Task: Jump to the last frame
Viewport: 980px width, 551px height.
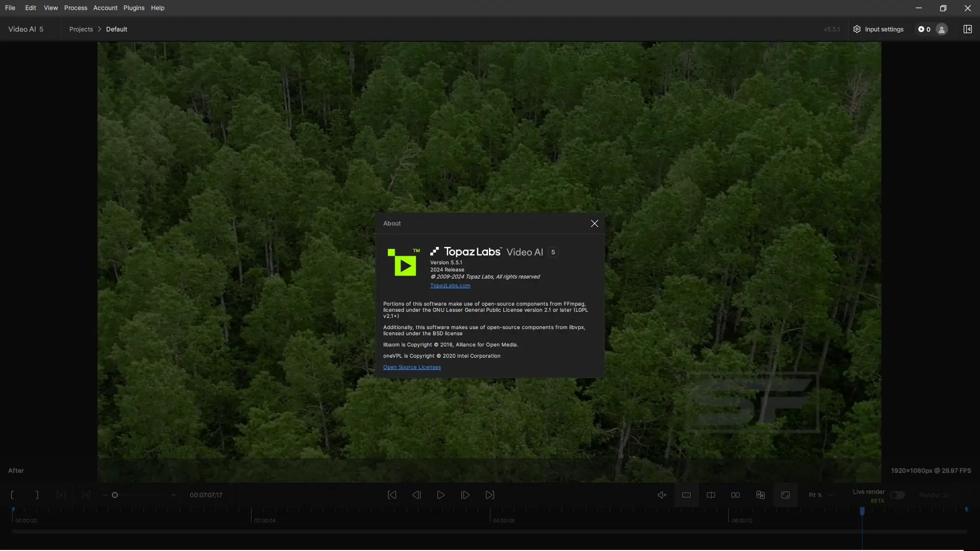Action: pos(489,495)
